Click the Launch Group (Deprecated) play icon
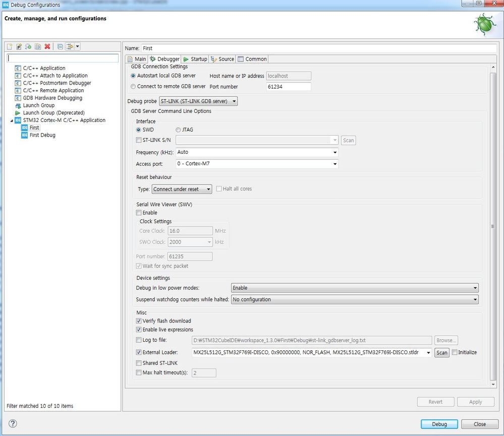The width and height of the screenshot is (504, 436). point(18,113)
